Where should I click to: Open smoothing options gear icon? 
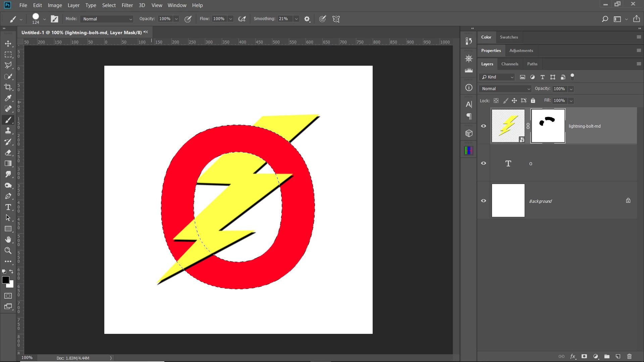[307, 19]
